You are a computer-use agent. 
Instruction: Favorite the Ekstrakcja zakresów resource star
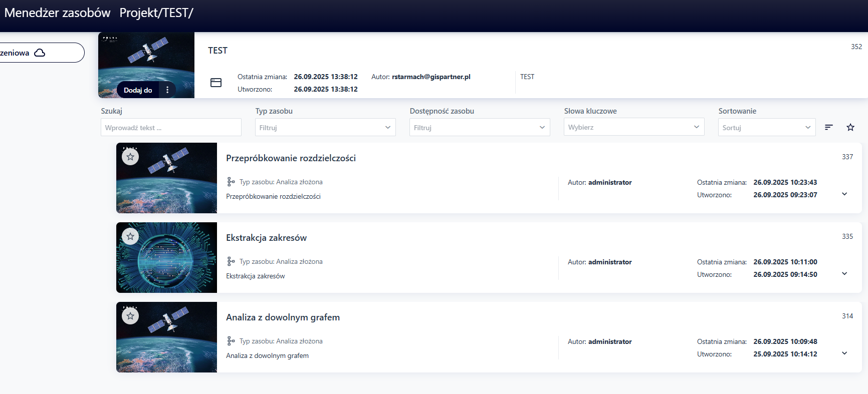130,236
